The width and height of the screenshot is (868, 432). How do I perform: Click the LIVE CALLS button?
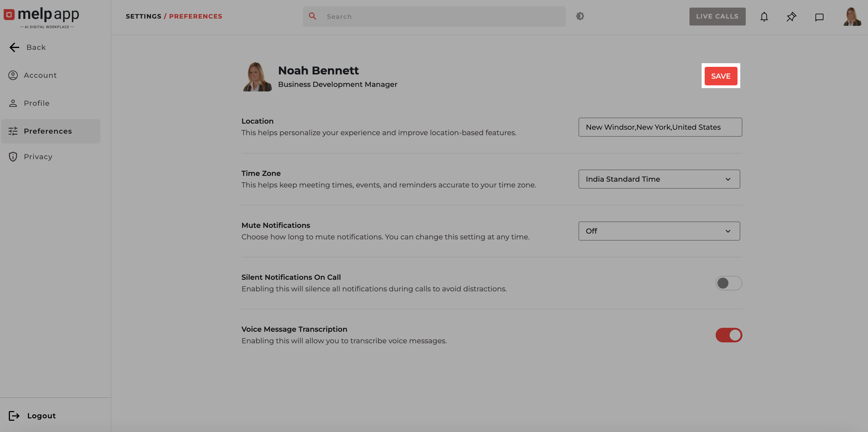(717, 16)
